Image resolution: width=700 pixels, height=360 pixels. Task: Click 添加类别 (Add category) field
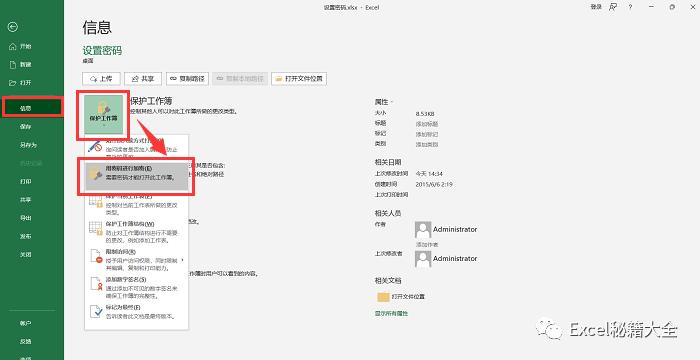pyautogui.click(x=427, y=145)
